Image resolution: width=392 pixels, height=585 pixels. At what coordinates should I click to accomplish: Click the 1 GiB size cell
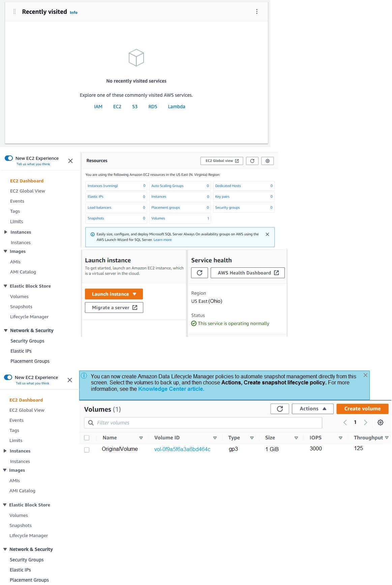point(272,449)
